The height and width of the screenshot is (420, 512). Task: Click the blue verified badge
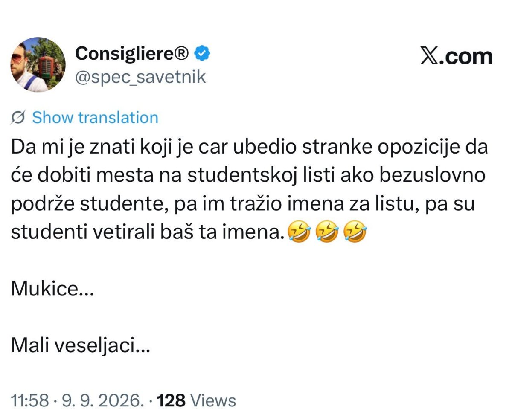201,53
